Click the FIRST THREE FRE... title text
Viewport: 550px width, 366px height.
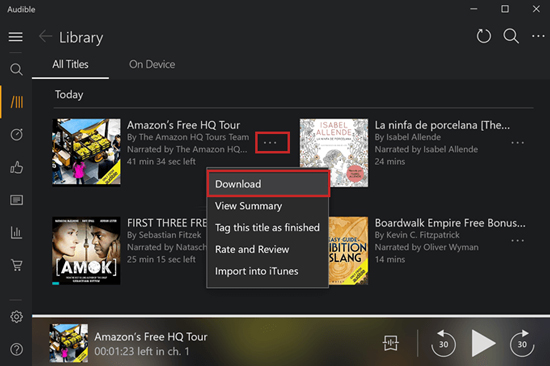pos(167,223)
